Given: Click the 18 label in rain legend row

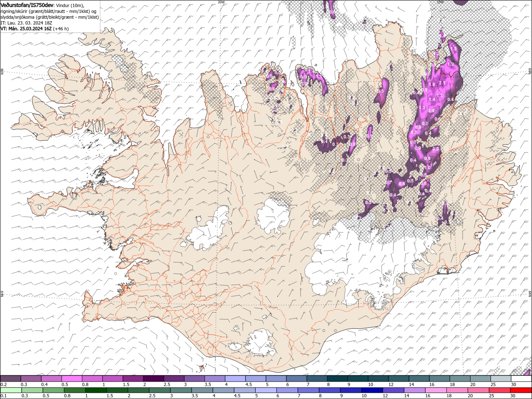Looking at the screenshot, I should pyautogui.click(x=448, y=396).
